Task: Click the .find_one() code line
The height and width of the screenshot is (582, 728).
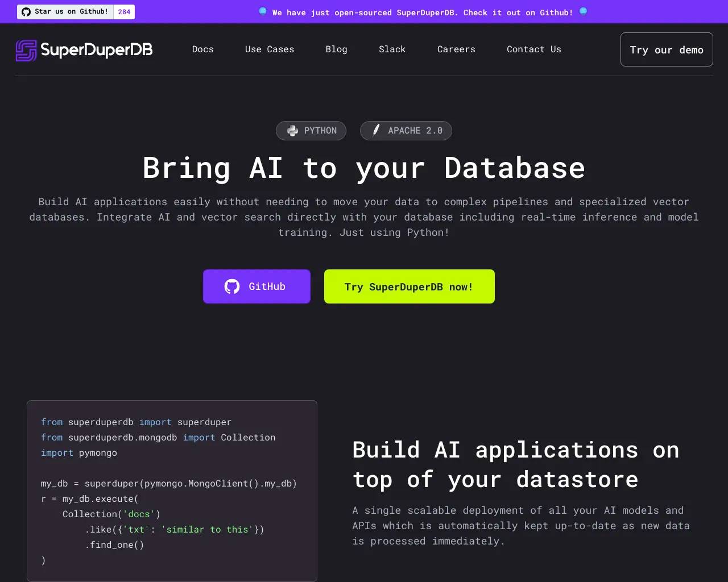Action: 114,545
